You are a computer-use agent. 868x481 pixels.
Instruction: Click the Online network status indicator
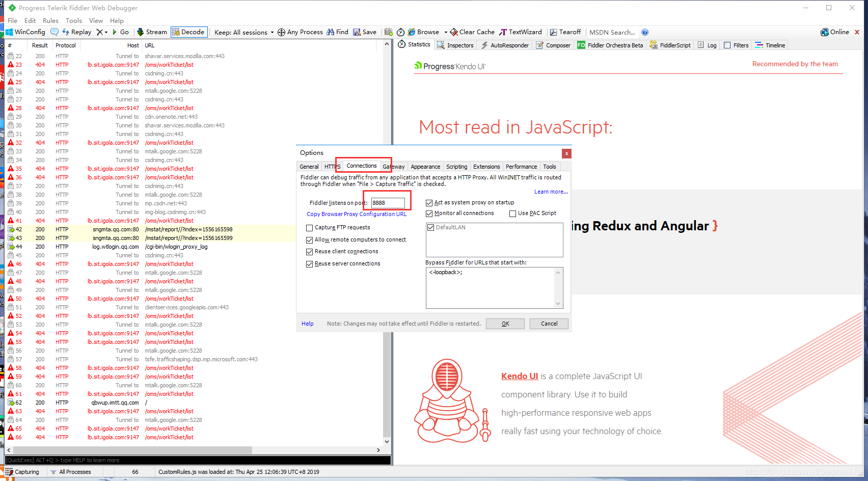[835, 32]
